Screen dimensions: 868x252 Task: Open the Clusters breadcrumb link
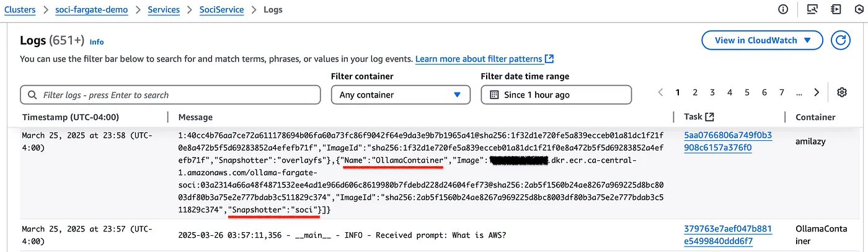(x=19, y=9)
